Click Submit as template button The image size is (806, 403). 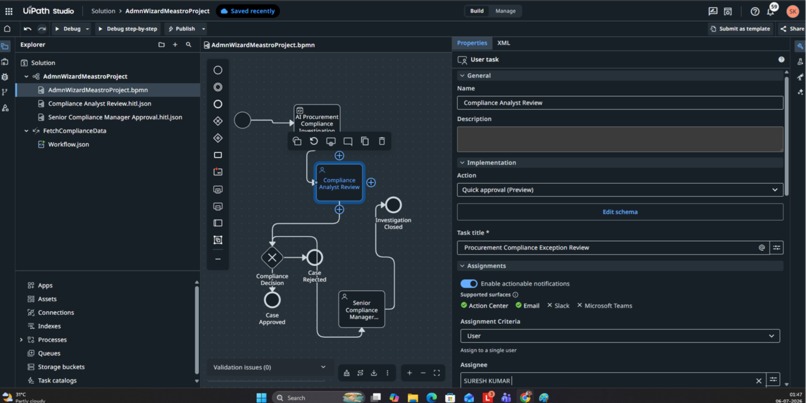coord(740,29)
